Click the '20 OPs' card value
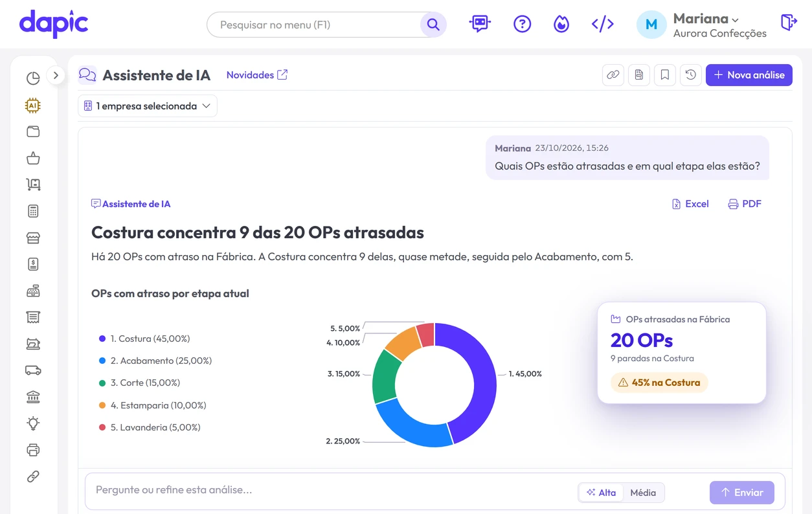 [x=642, y=340]
